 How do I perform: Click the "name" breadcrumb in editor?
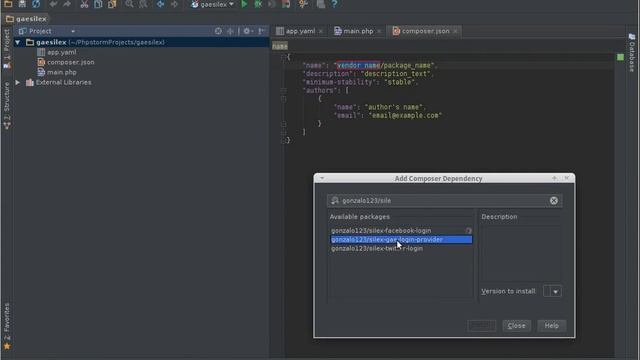pos(280,47)
